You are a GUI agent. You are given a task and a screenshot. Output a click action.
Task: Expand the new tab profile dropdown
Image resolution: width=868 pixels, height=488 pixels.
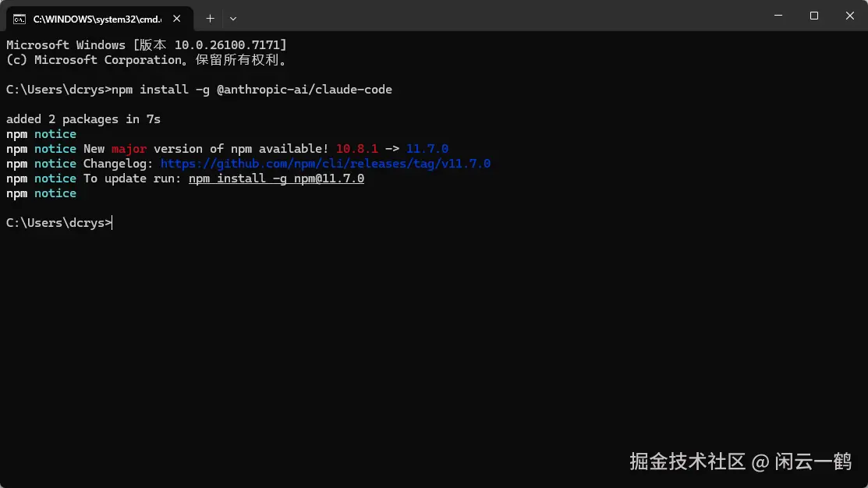(233, 18)
